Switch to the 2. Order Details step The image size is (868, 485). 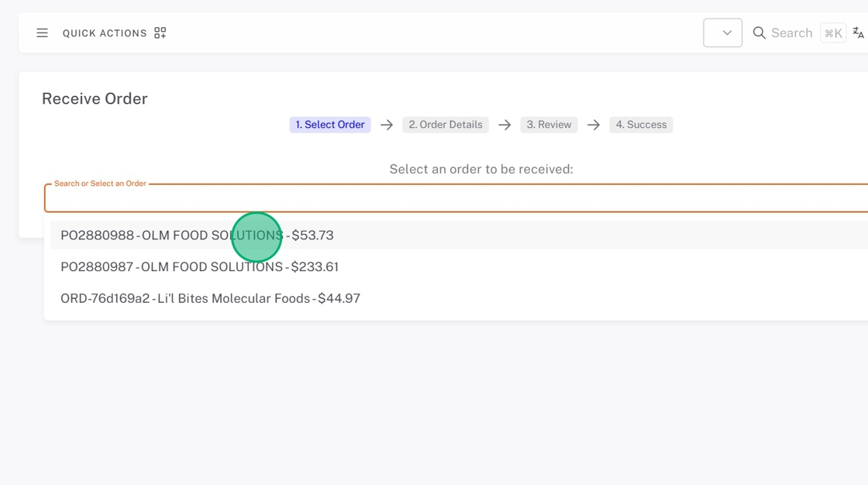pos(446,125)
